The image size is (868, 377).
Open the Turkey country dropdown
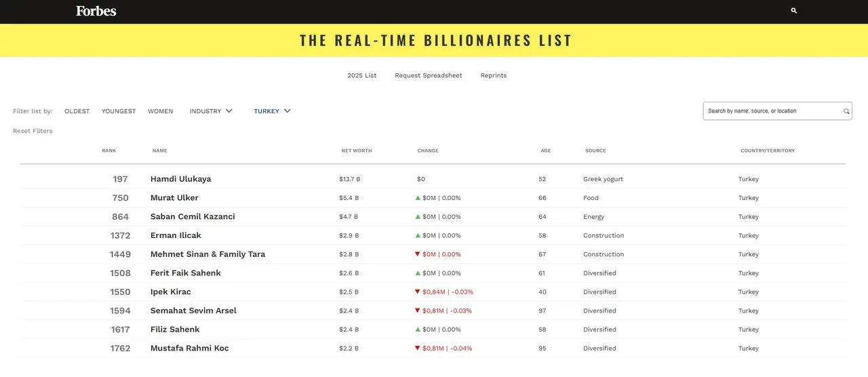(x=272, y=111)
